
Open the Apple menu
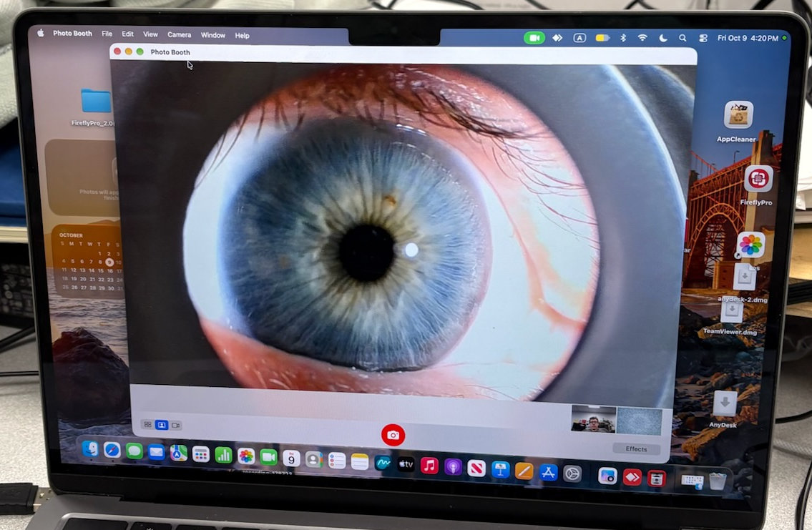click(40, 33)
